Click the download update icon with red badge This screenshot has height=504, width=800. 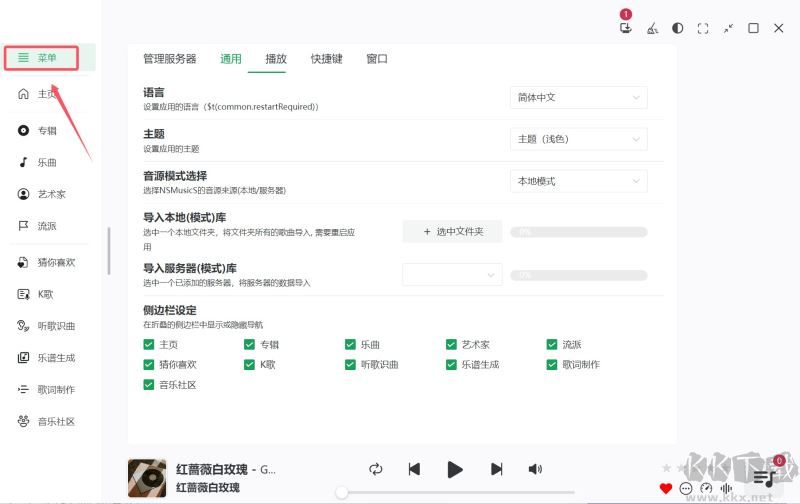[626, 28]
